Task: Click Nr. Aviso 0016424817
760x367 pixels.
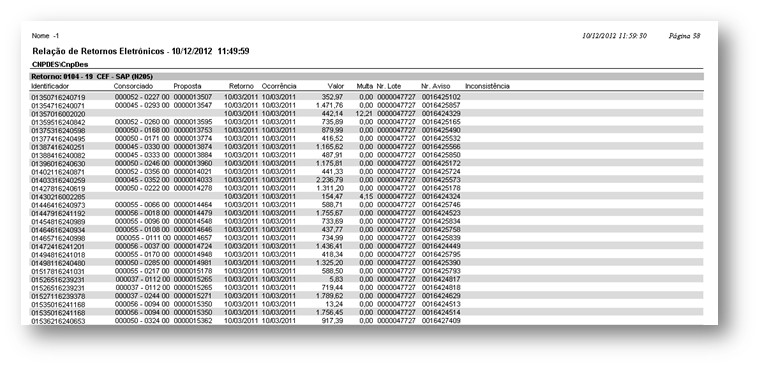Action: [441, 279]
